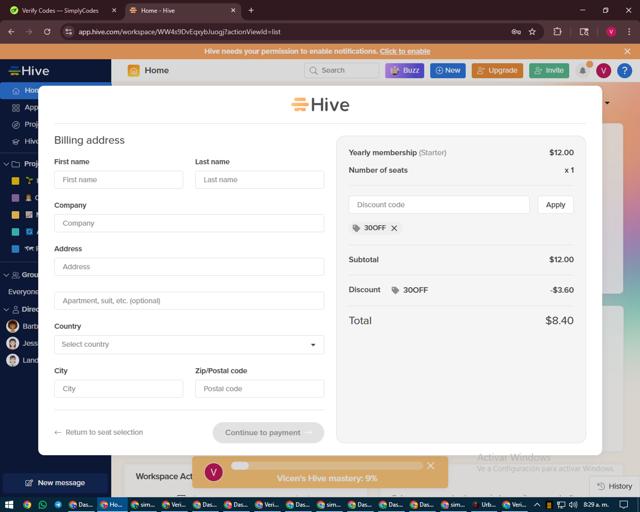
Task: Click the Last name field
Action: tap(260, 180)
